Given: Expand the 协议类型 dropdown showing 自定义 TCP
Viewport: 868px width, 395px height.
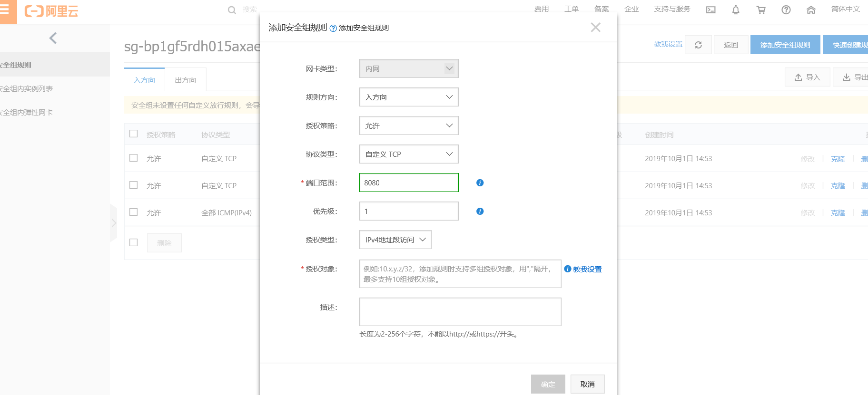Looking at the screenshot, I should click(x=409, y=154).
